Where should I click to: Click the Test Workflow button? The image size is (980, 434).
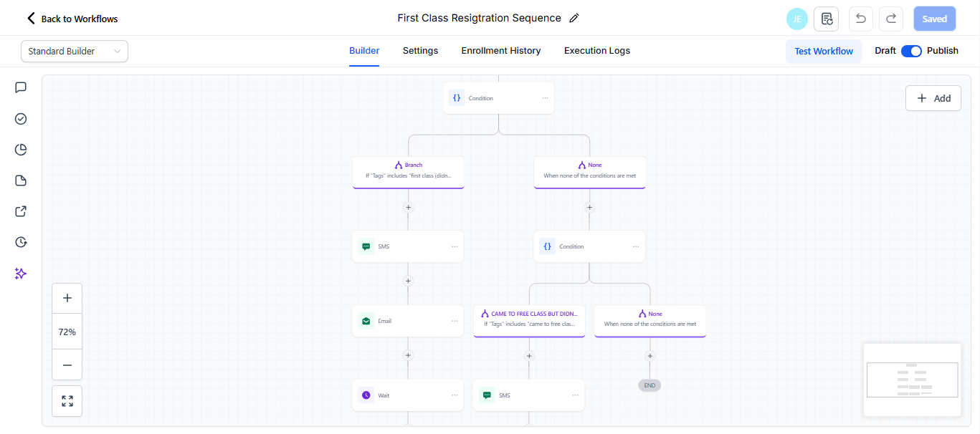click(x=824, y=51)
